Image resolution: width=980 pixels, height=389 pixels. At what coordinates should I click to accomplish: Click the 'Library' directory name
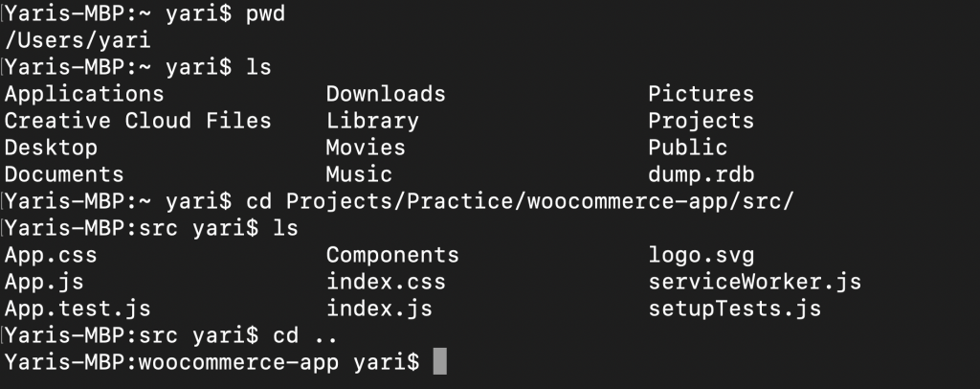point(372,121)
